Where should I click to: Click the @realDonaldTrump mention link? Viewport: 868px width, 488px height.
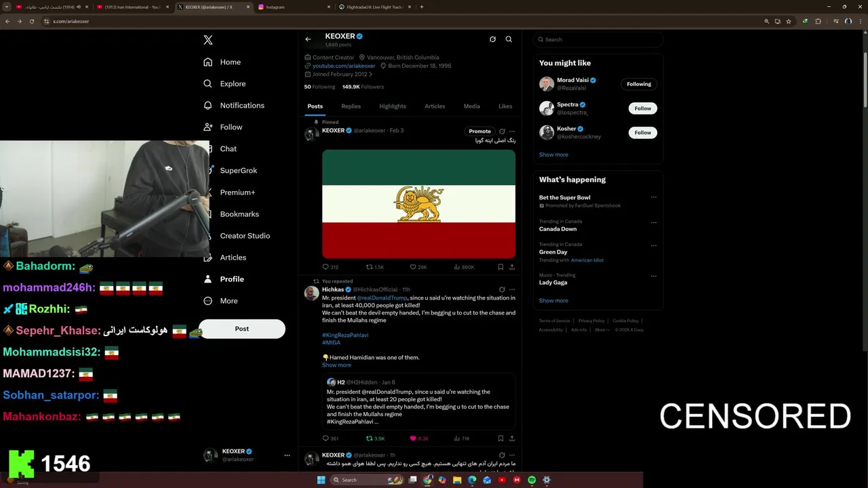click(382, 298)
